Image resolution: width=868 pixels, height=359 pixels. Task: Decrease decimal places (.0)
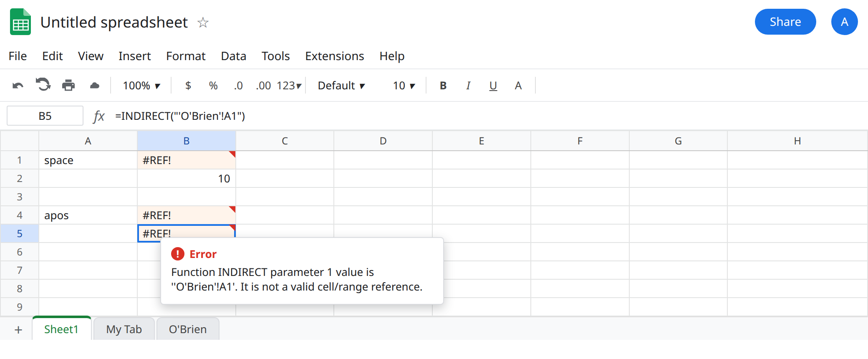click(238, 86)
